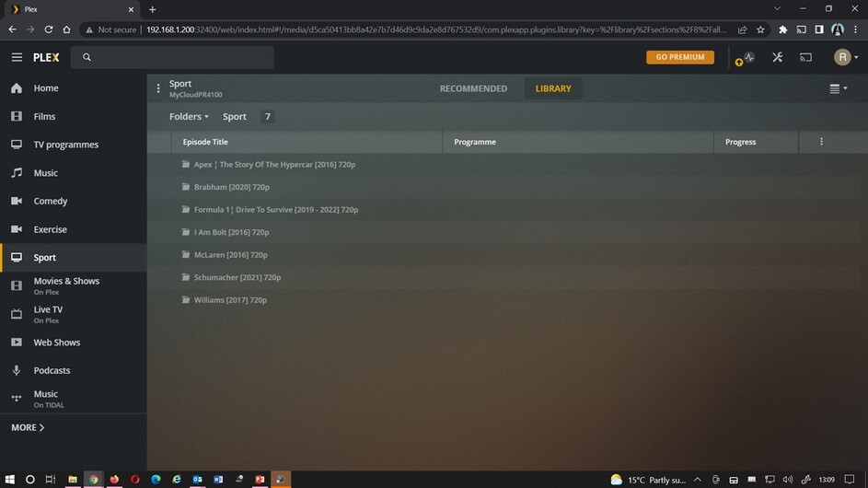Open the column options three-dot menu
Viewport: 868px width, 488px height.
click(821, 142)
